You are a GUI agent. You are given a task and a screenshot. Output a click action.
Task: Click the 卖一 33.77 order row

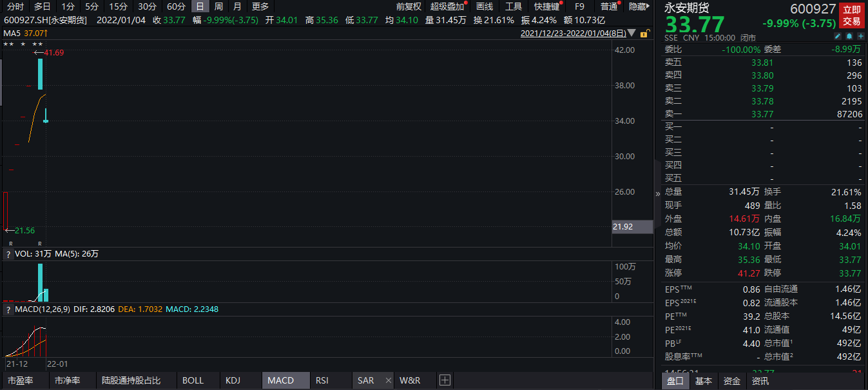click(762, 113)
